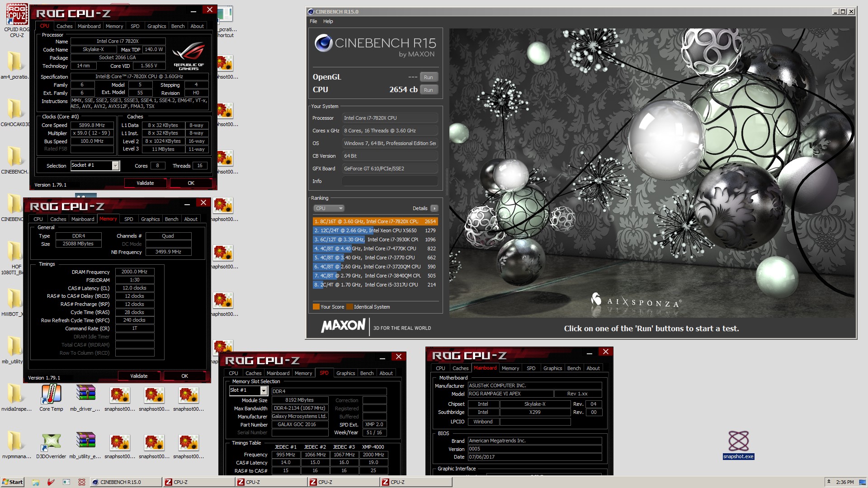Open the nvidiaInspe folder icon
868x488 pixels.
[x=16, y=398]
